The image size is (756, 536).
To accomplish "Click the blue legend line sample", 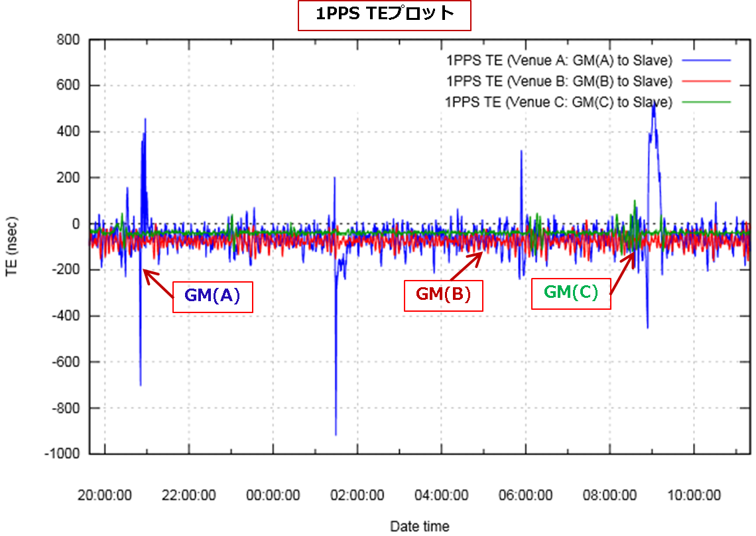I will [704, 61].
